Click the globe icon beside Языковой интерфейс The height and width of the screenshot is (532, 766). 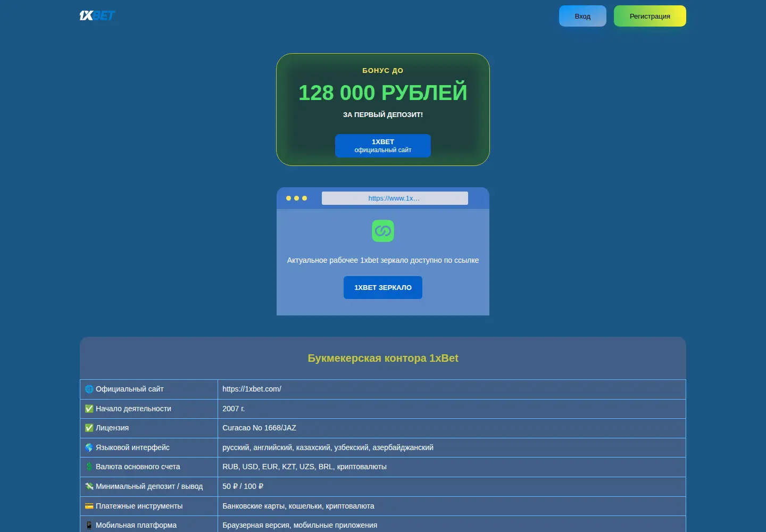click(89, 447)
